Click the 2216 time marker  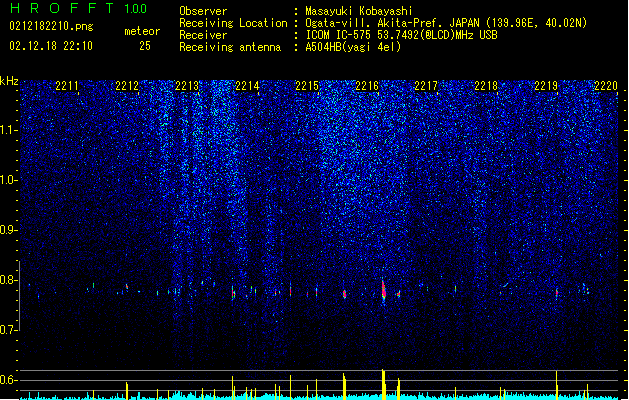coord(367,85)
